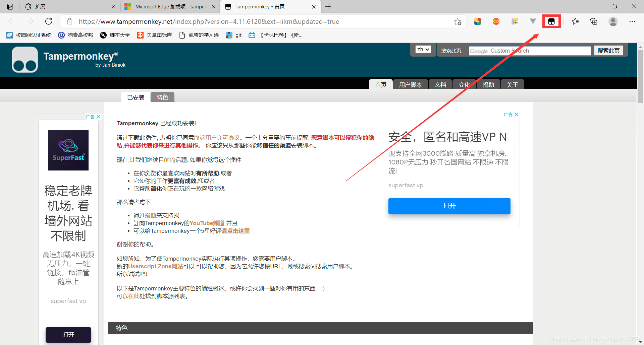This screenshot has height=345, width=644.
Task: Open 凯宝的学习通 bookmark
Action: (x=199, y=35)
